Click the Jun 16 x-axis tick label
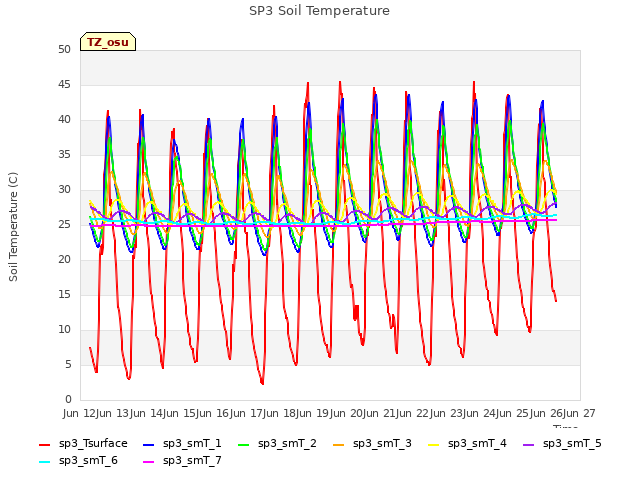This screenshot has height=480, width=640. pyautogui.click(x=212, y=413)
